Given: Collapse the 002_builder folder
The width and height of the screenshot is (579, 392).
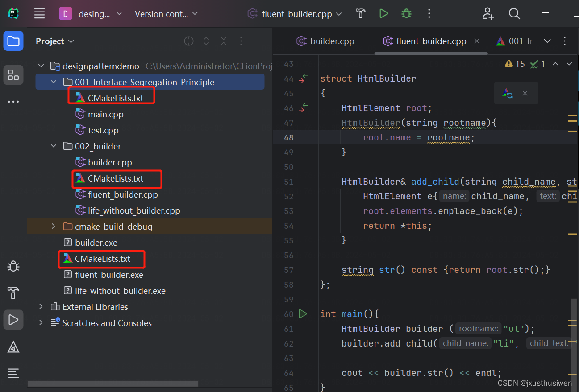Looking at the screenshot, I should coord(54,146).
